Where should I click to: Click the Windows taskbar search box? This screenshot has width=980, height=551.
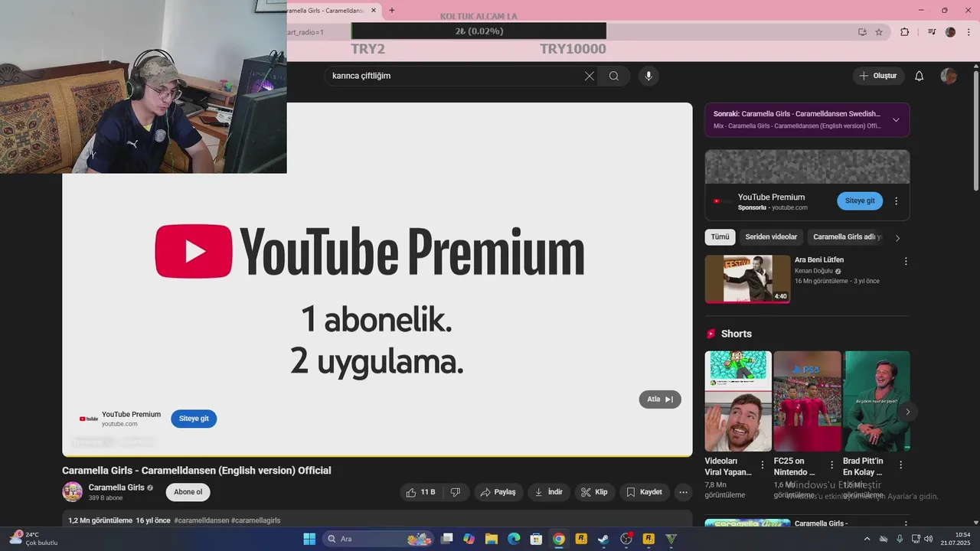pos(377,539)
